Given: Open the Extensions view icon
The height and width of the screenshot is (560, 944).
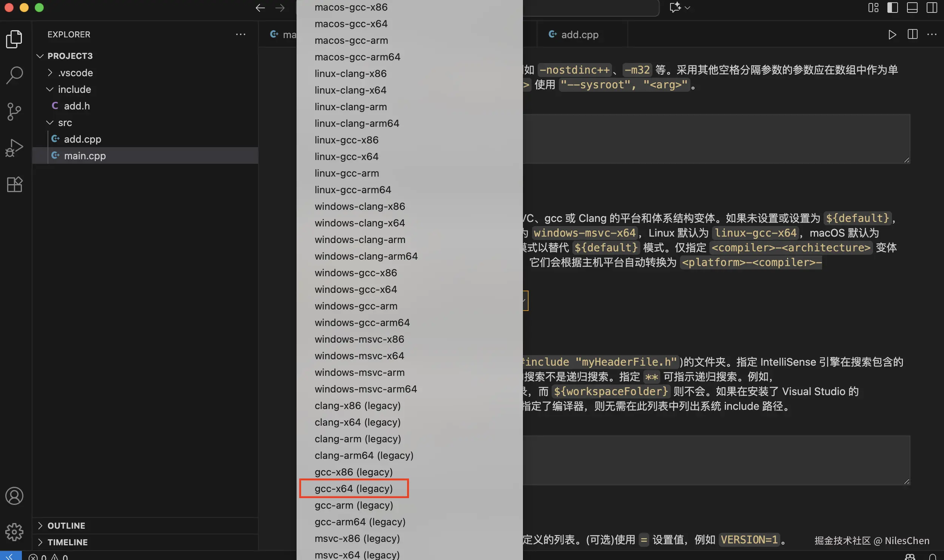Looking at the screenshot, I should [14, 184].
